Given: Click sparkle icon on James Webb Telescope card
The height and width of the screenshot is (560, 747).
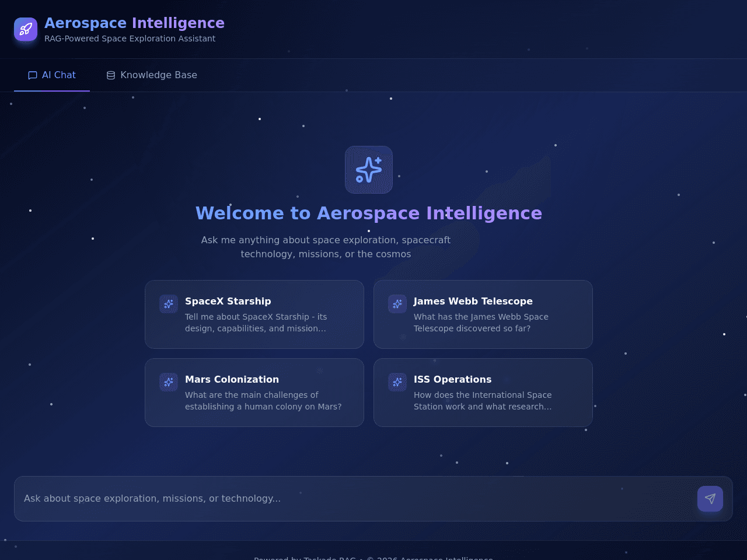Looking at the screenshot, I should click(x=397, y=304).
